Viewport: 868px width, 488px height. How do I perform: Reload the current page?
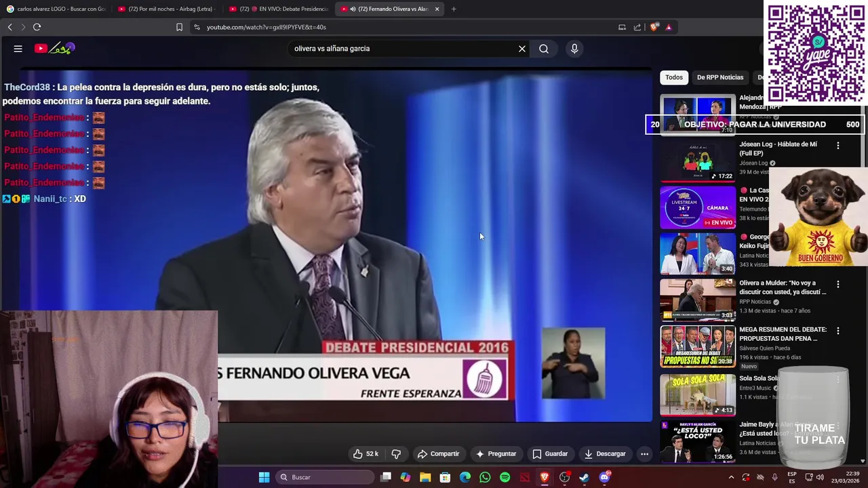pos(37,27)
